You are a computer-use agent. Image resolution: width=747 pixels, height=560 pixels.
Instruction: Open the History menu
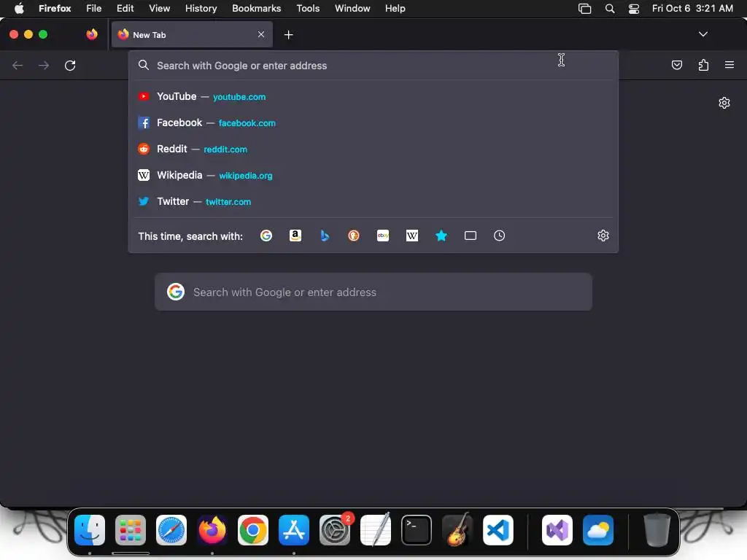coord(201,8)
